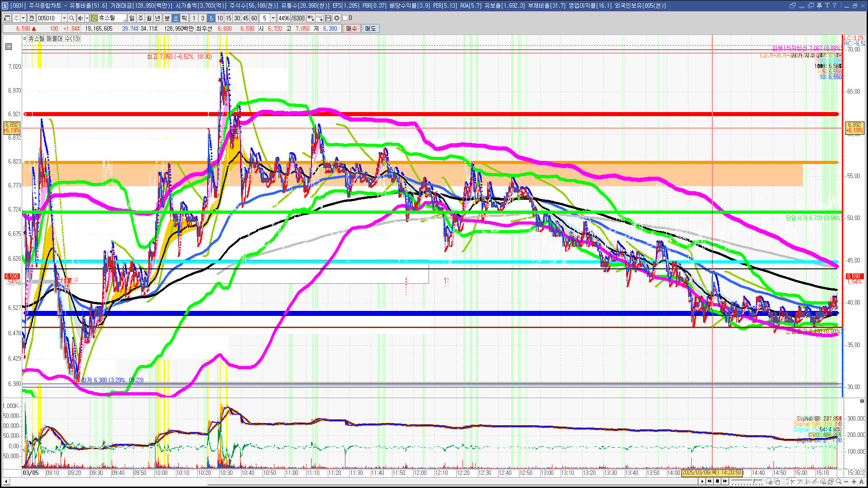Screen dimensions: 868x488
Task: Click the zoom in plus icon
Action: coord(854,482)
